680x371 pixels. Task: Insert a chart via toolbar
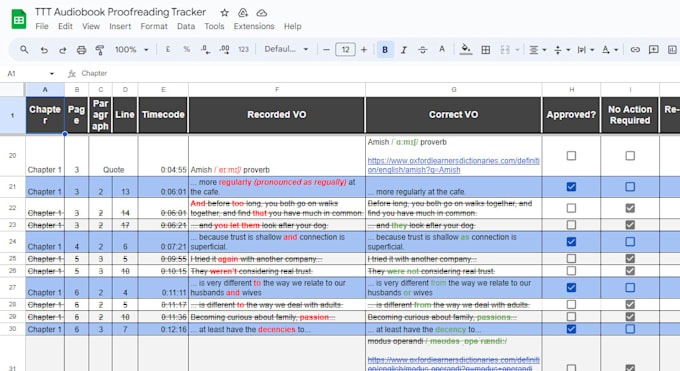(672, 50)
